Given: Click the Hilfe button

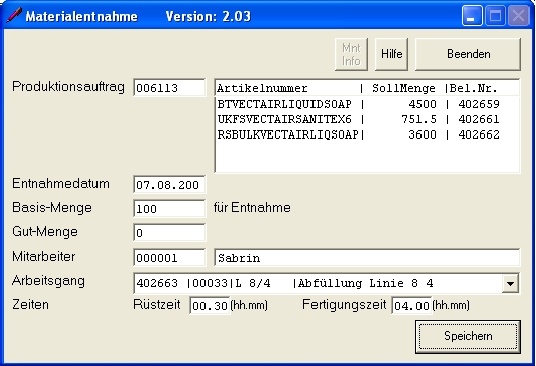Looking at the screenshot, I should pyautogui.click(x=391, y=54).
